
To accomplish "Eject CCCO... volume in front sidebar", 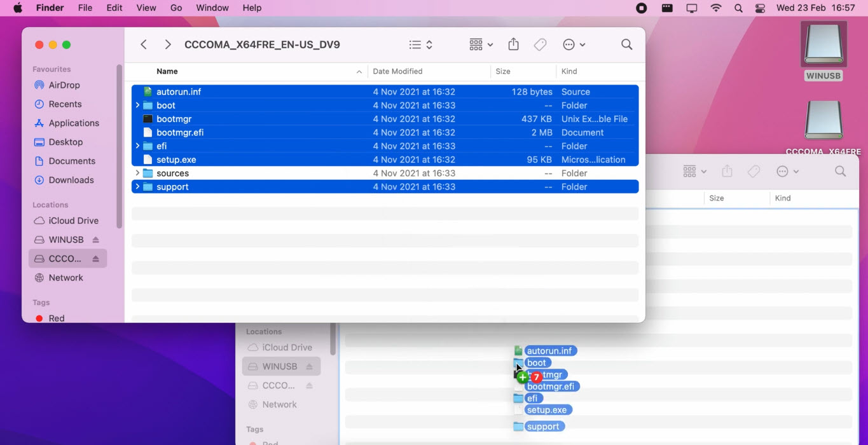I will click(95, 259).
